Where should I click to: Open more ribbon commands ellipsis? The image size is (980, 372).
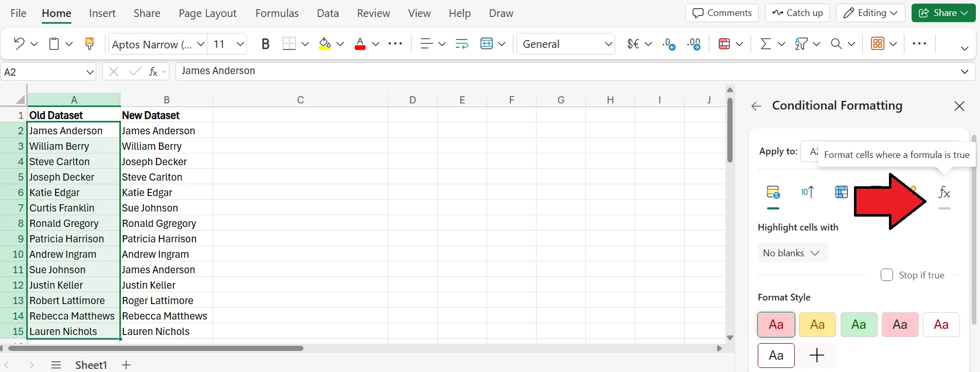919,44
